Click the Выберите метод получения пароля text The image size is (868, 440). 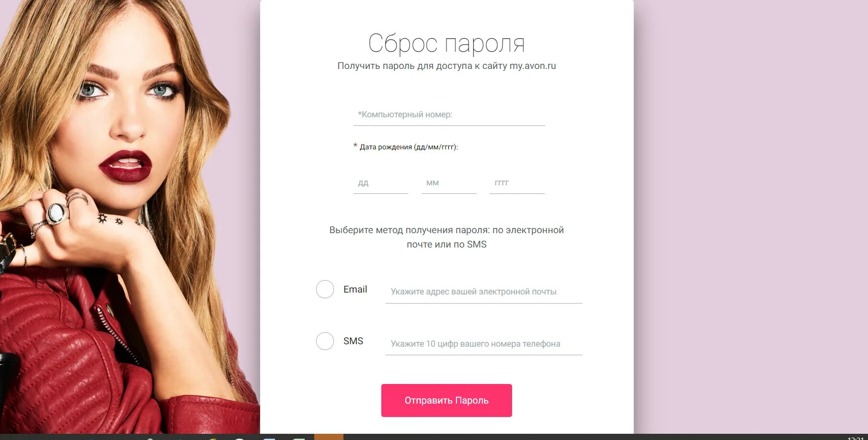[x=446, y=237]
